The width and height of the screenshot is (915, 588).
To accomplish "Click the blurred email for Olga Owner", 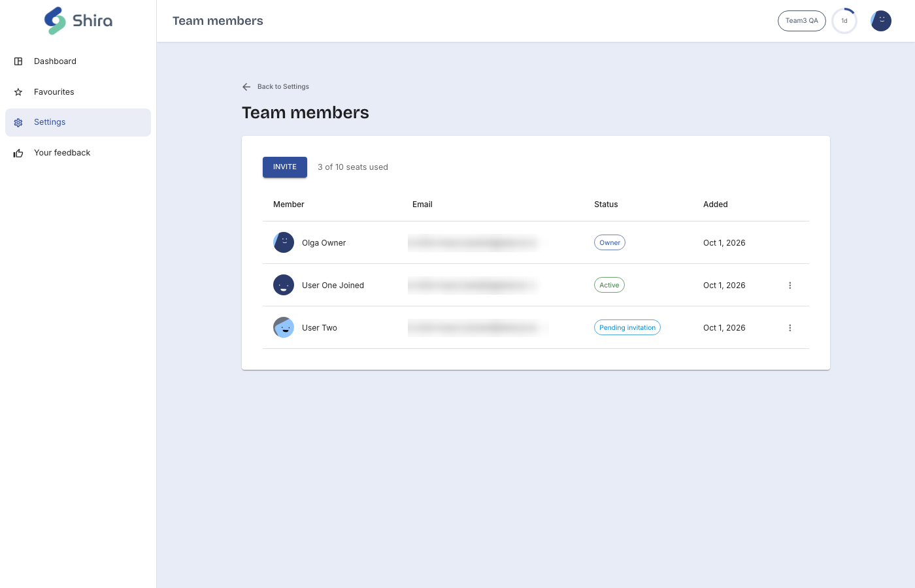I will coord(474,243).
